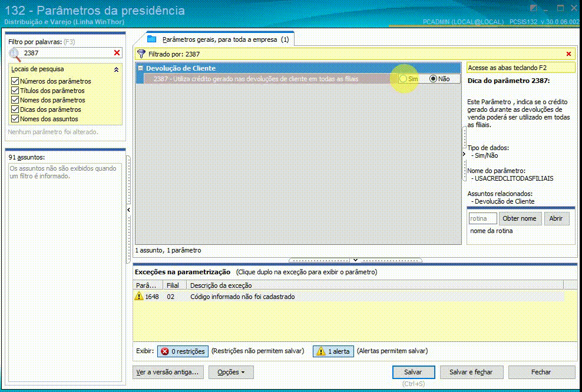The width and height of the screenshot is (582, 392).
Task: Click warning icon on row 1648
Action: [139, 296]
